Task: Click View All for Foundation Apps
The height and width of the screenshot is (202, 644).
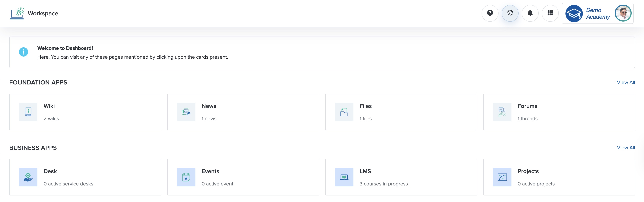Action: click(x=626, y=82)
